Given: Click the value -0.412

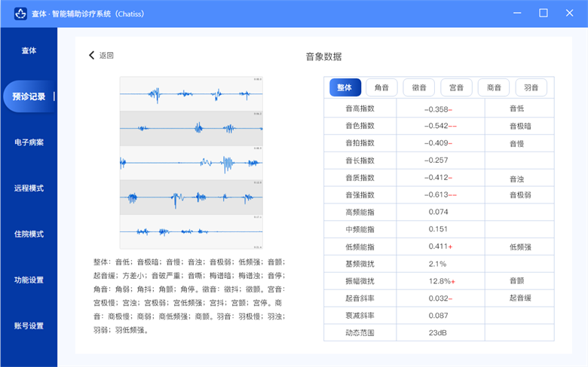Looking at the screenshot, I should click(436, 177).
